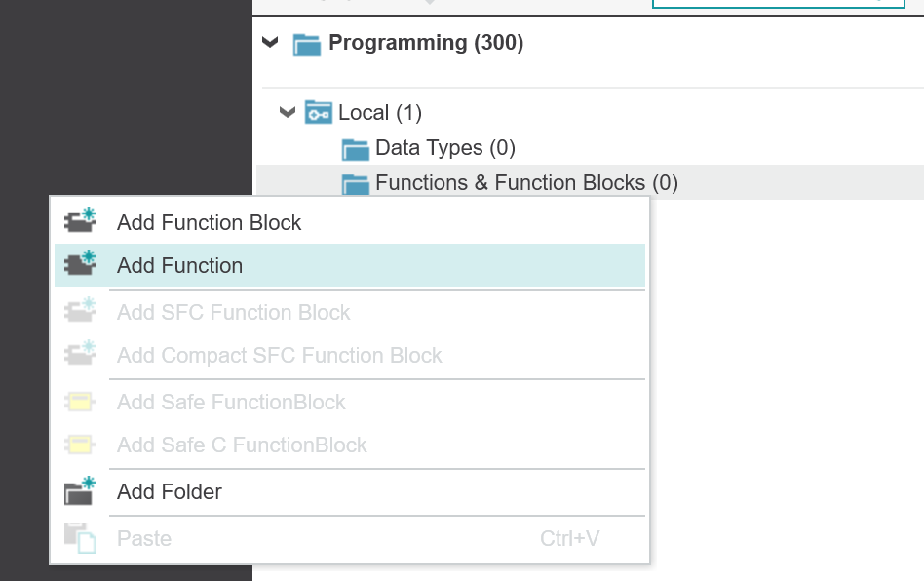Image resolution: width=924 pixels, height=581 pixels.
Task: Click the Data Types folder icon
Action: (356, 149)
